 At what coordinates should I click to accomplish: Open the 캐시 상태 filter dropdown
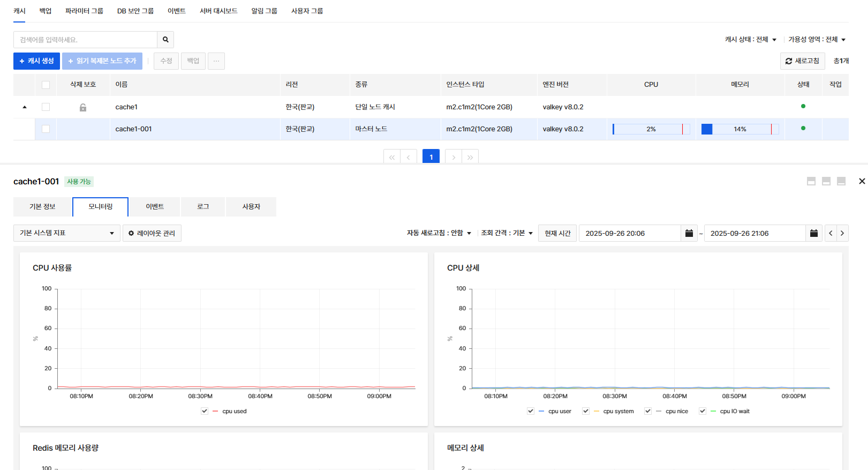(x=750, y=40)
